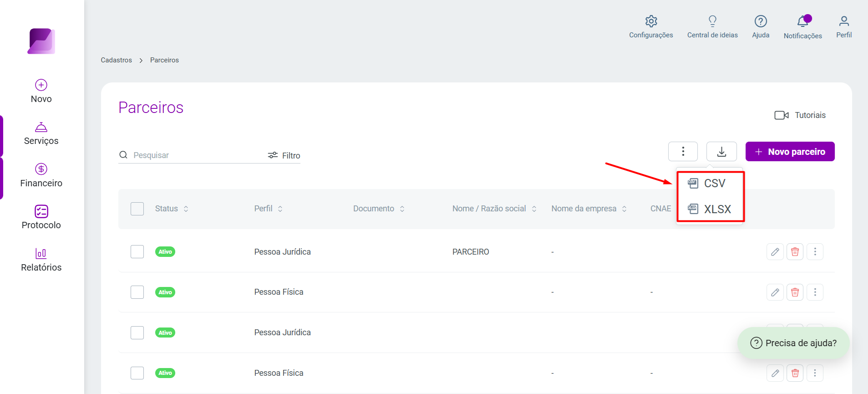Edit the PARCEIRO row with pencil icon
Image resolution: width=868 pixels, height=394 pixels.
tap(775, 251)
